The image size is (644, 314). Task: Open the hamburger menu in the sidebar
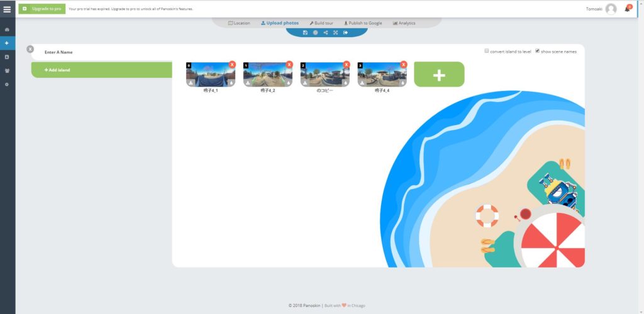[7, 9]
